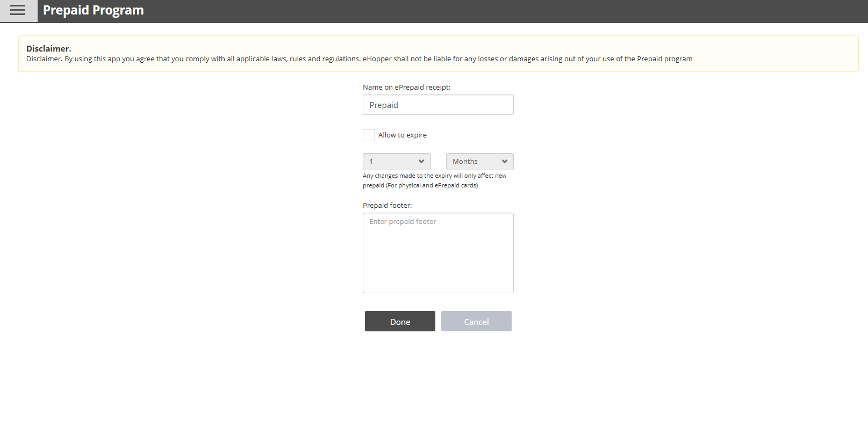
Task: Click the 'Enter prepaid footer' placeholder text
Action: (x=403, y=222)
